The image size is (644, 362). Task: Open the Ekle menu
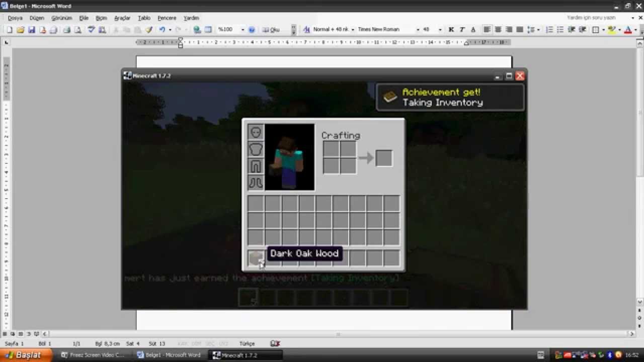pos(84,18)
